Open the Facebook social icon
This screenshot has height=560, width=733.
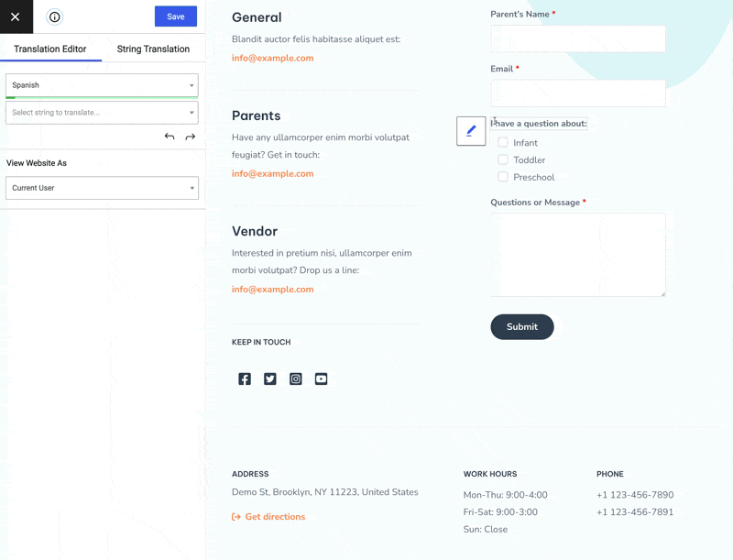tap(245, 379)
